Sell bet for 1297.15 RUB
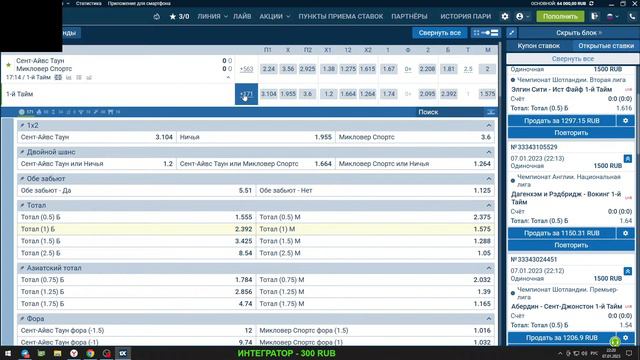 coord(562,121)
